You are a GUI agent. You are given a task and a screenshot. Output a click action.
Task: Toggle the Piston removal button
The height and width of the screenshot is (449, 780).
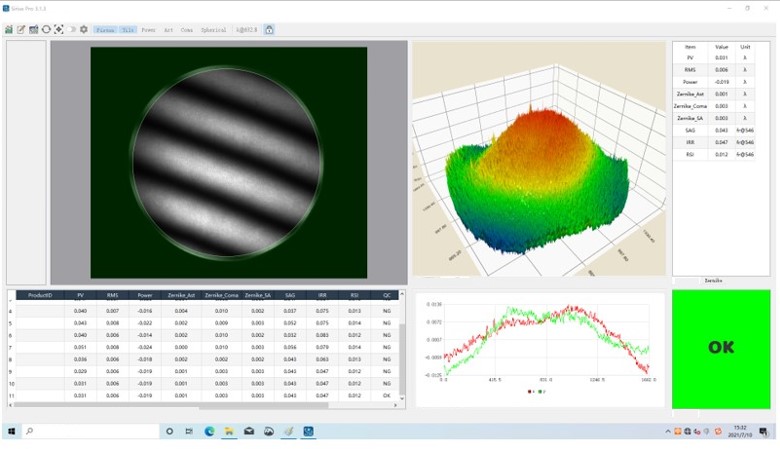(x=105, y=30)
